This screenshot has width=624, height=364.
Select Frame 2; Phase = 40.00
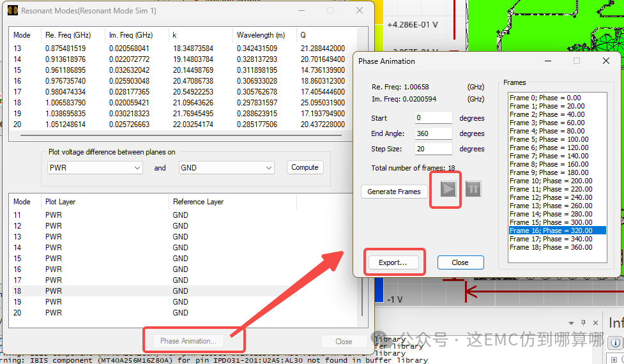[557, 114]
